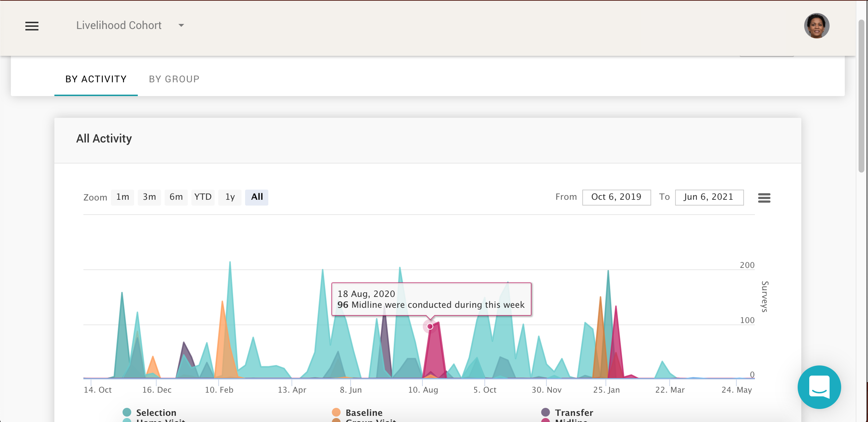Expand the Livelihood Cohort dropdown arrow

(181, 25)
